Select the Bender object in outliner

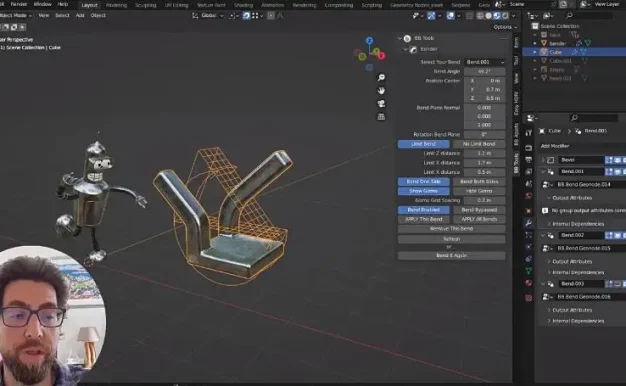557,44
